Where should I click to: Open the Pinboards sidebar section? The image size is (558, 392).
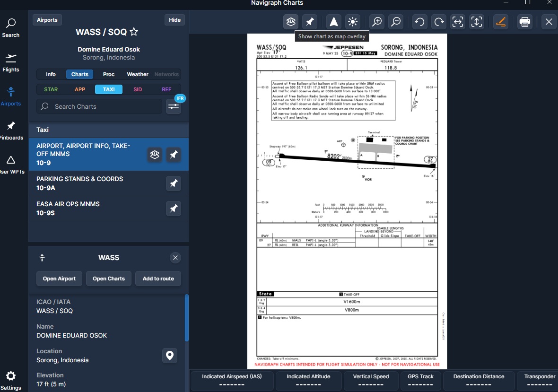coord(11,131)
